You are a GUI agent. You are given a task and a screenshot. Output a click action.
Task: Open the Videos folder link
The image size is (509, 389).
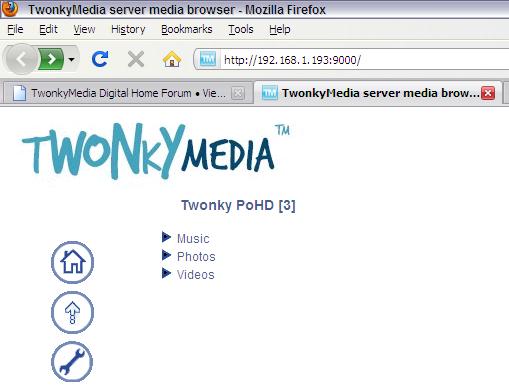tap(196, 275)
